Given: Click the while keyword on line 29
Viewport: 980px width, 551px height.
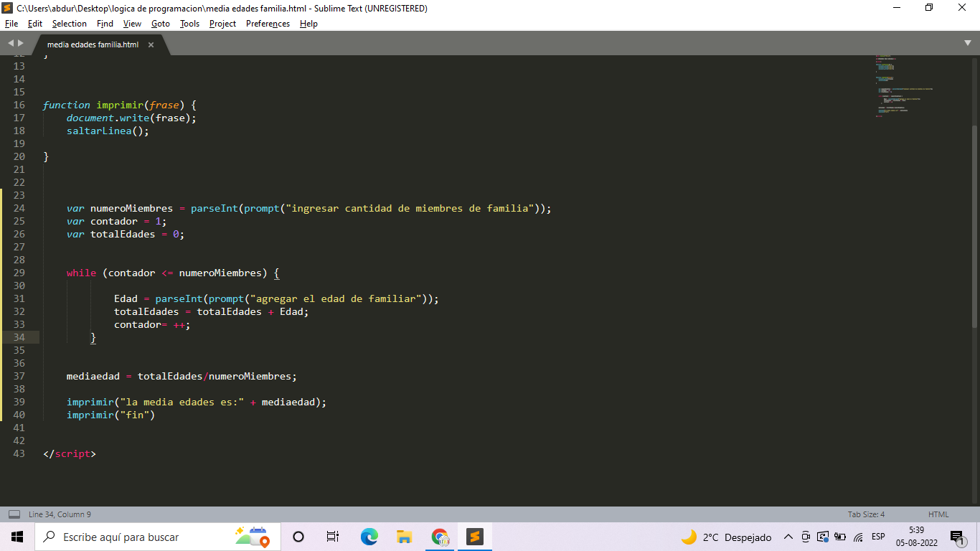Looking at the screenshot, I should 81,273.
